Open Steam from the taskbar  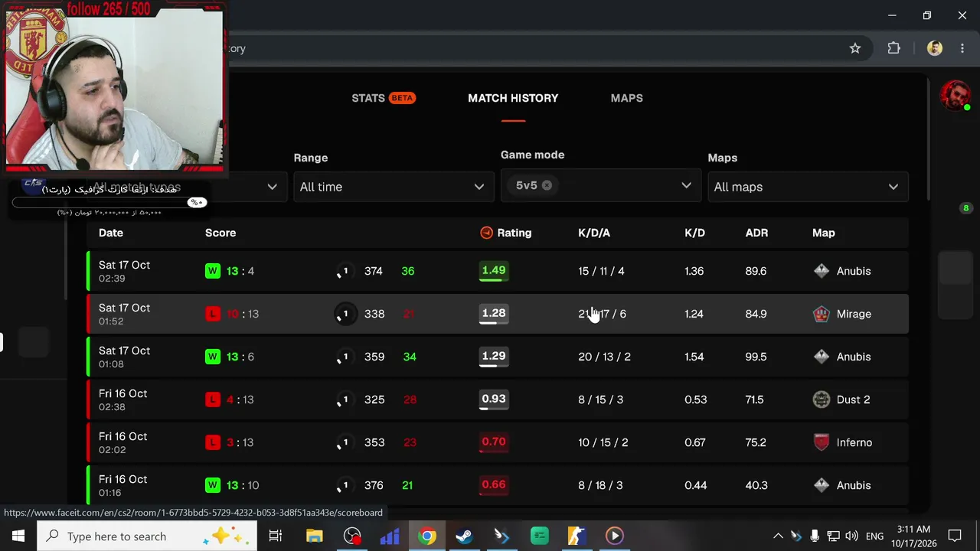pos(464,536)
